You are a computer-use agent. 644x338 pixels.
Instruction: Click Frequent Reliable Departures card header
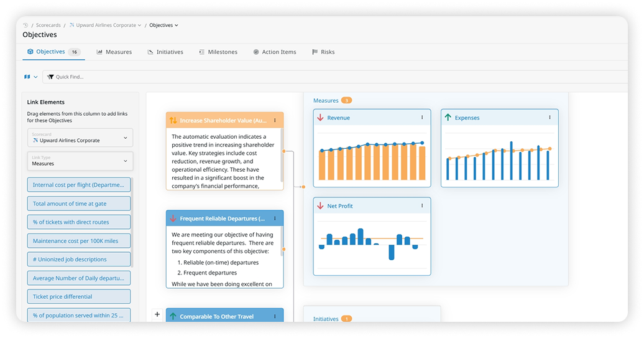coord(224,218)
